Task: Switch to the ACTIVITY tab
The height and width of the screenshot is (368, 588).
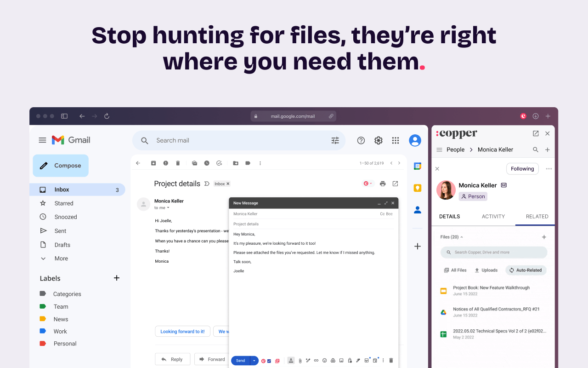Action: (x=493, y=216)
